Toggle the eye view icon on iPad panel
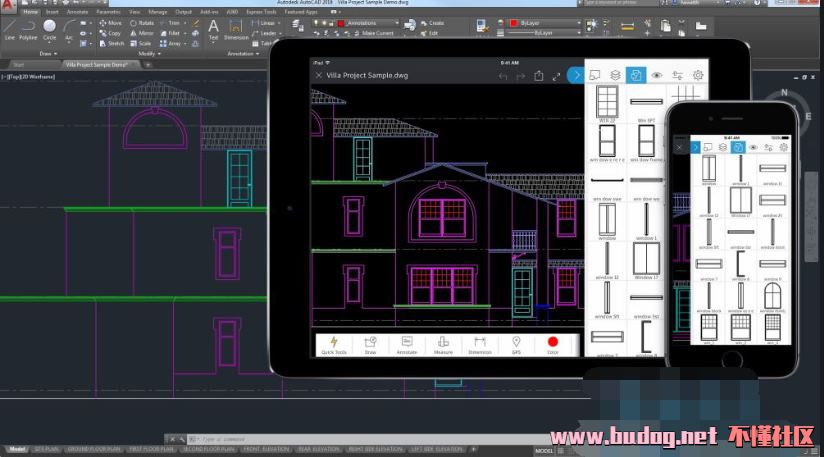Screen dimensions: 824x457 click(656, 75)
